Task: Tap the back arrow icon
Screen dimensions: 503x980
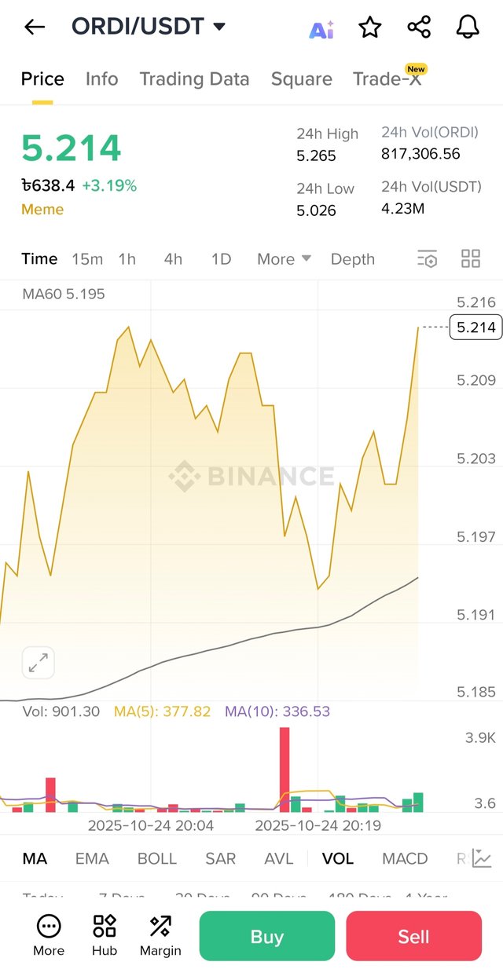Action: [35, 27]
